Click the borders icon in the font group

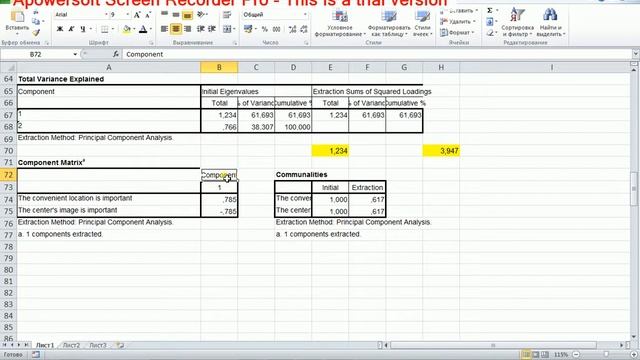click(x=104, y=29)
